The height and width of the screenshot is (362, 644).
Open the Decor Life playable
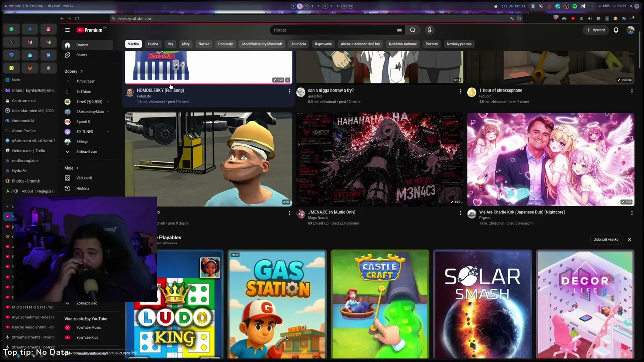pos(585,305)
